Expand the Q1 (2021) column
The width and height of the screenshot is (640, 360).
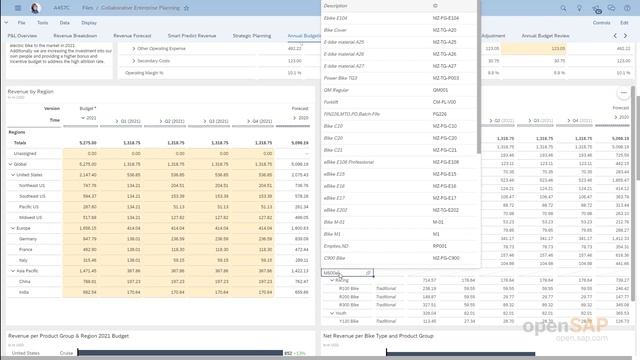pyautogui.click(x=117, y=121)
